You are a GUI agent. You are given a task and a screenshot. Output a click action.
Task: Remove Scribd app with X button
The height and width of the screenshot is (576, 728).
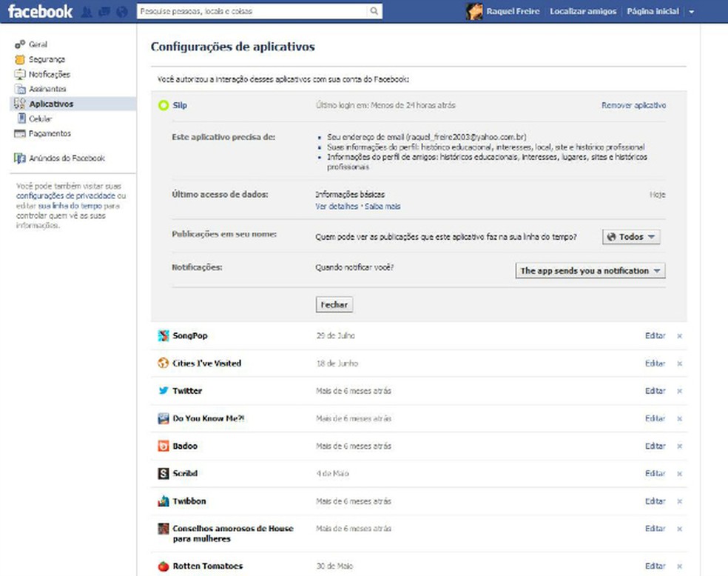(x=679, y=474)
